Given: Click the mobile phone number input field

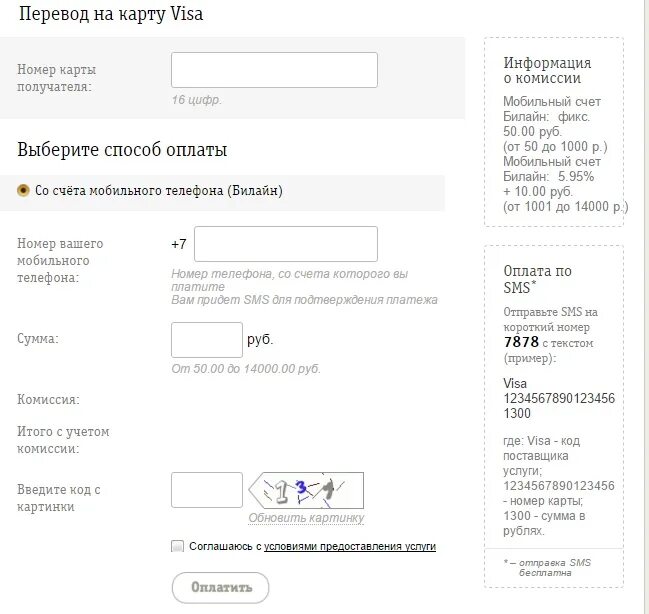Looking at the screenshot, I should 286,244.
